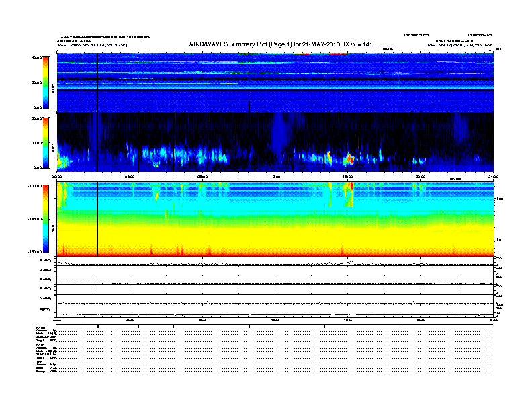Click the RAD2 color scale bar
The height and width of the screenshot is (411, 532).
(46, 82)
